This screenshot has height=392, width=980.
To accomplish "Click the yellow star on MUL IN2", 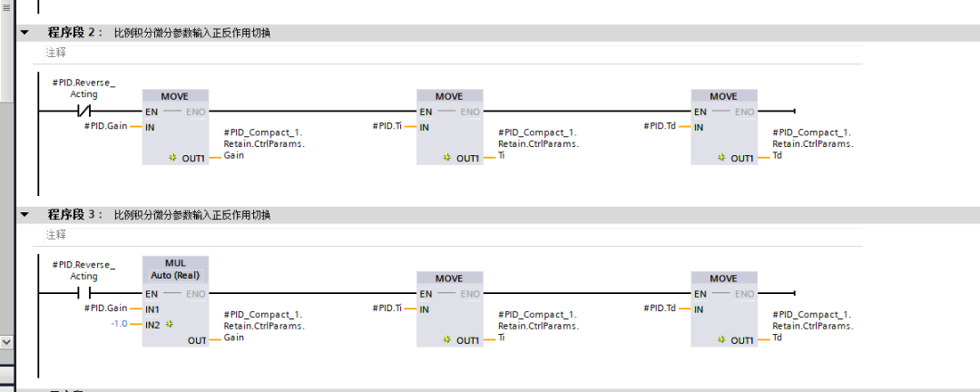I will (x=170, y=325).
